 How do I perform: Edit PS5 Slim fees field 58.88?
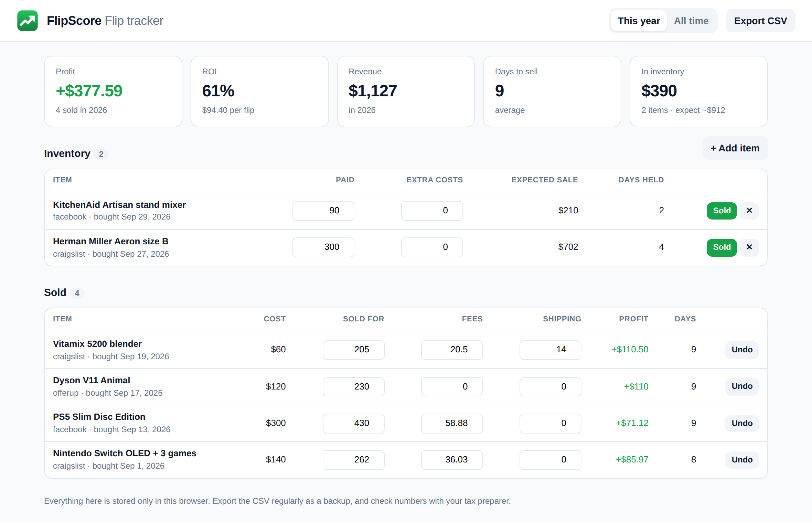click(x=452, y=423)
